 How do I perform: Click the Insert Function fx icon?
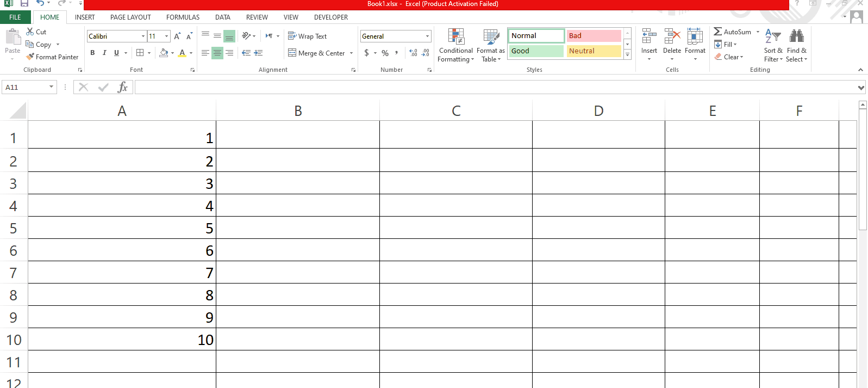pos(123,87)
